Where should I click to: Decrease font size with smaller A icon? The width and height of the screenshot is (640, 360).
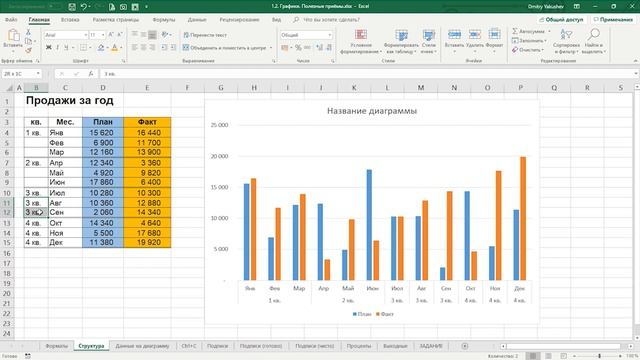click(x=120, y=35)
